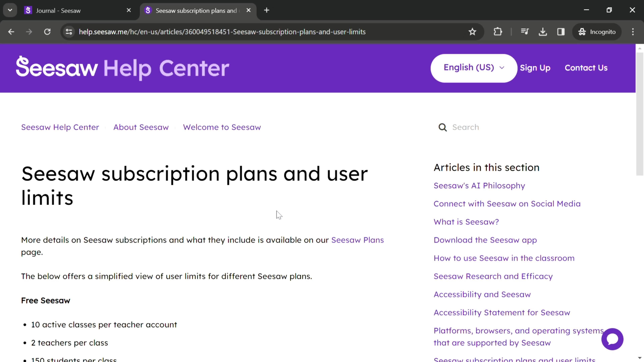Go back to the previous page
644x362 pixels.
(11, 32)
